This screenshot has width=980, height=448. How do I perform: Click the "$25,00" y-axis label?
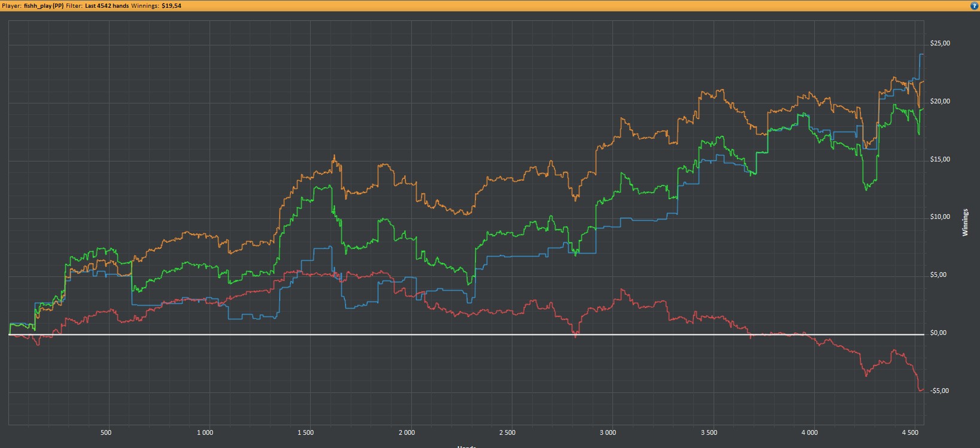[940, 44]
